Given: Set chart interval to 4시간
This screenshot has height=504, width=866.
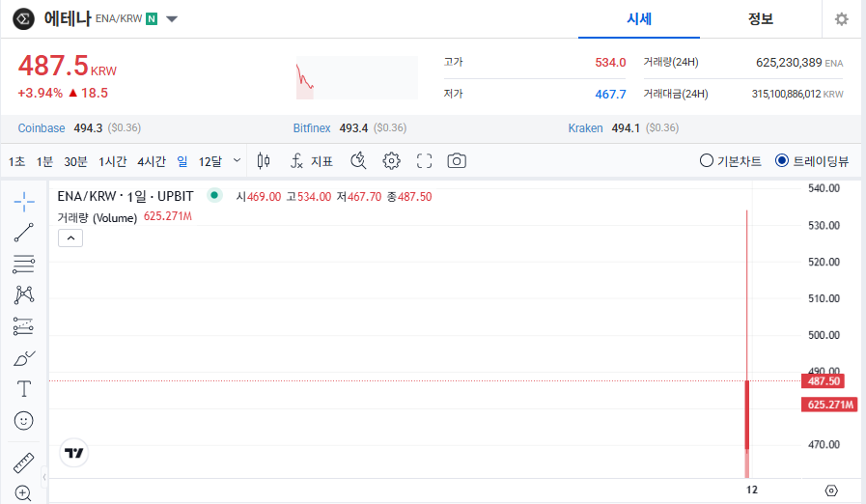Looking at the screenshot, I should [x=152, y=161].
